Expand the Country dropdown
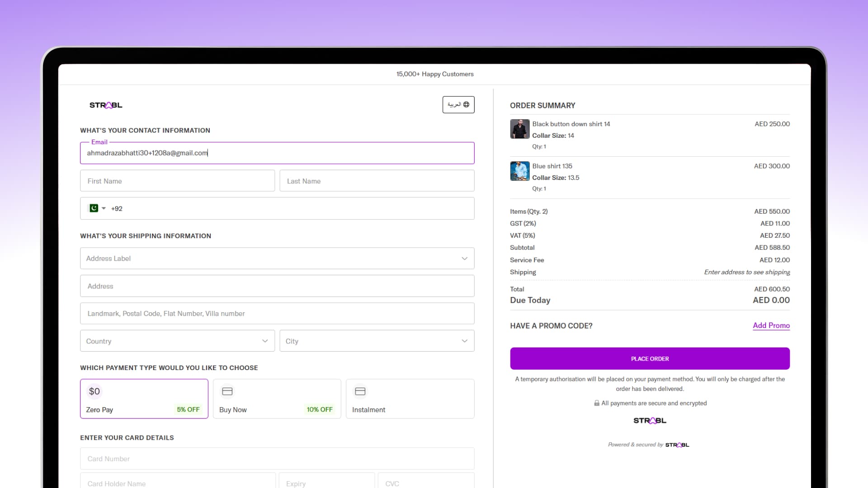 click(177, 341)
